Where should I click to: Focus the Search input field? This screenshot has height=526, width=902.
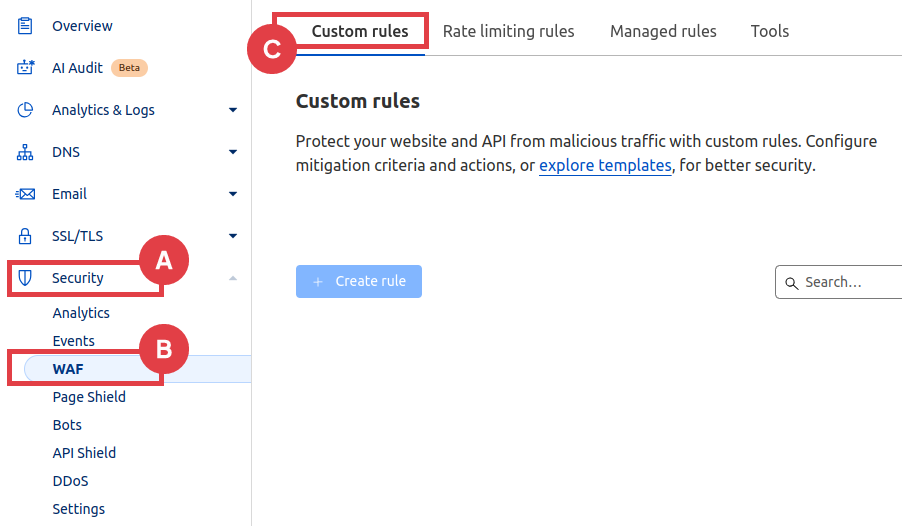845,282
